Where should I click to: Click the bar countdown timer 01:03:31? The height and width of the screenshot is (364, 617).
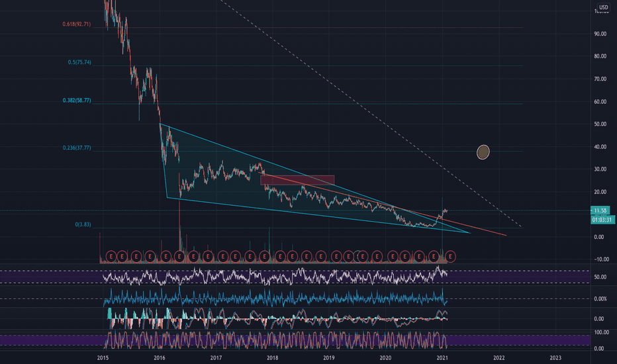coord(602,220)
